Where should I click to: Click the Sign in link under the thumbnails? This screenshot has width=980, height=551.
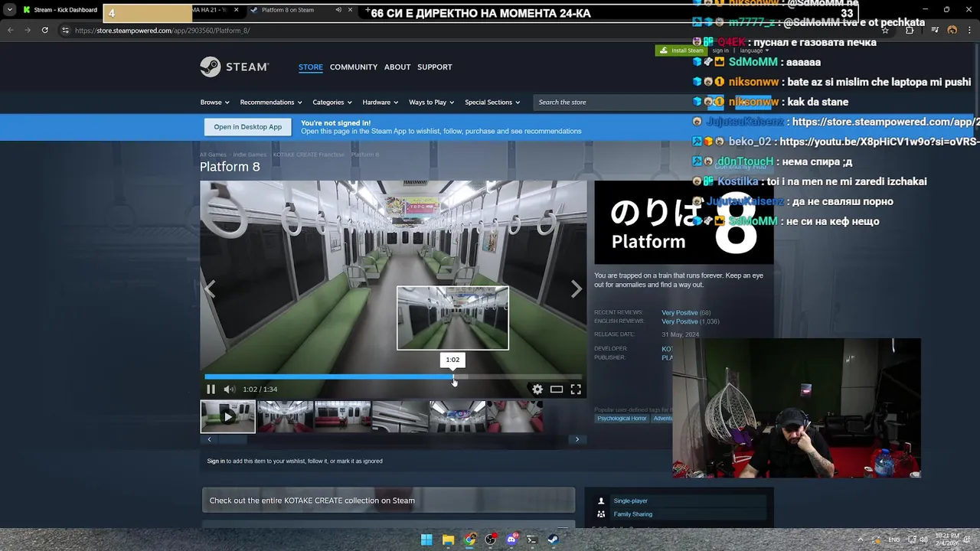coord(216,461)
